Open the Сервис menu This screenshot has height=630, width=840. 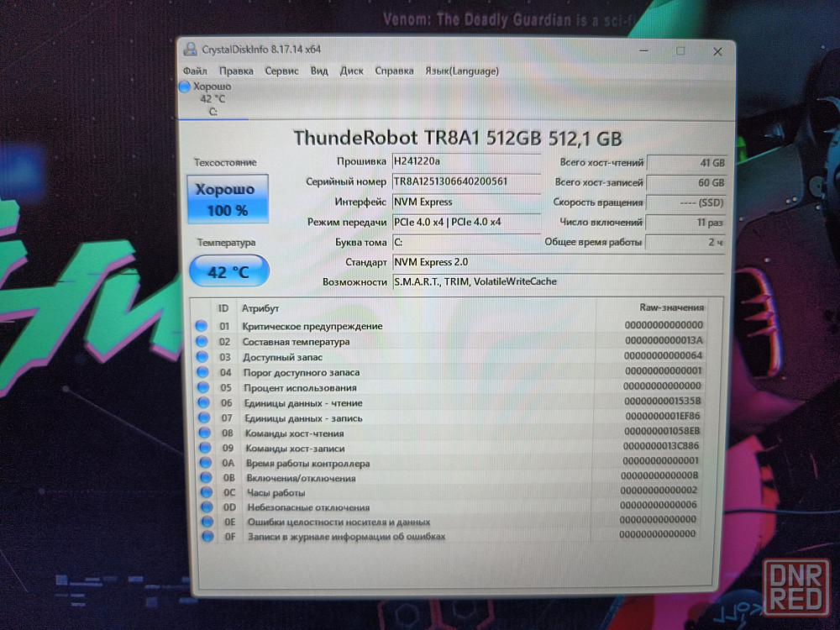click(x=281, y=71)
